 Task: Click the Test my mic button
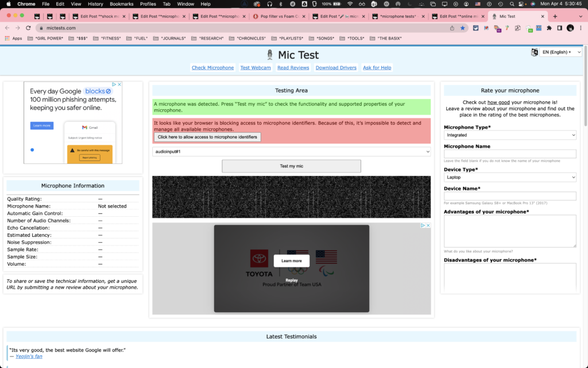coord(291,166)
